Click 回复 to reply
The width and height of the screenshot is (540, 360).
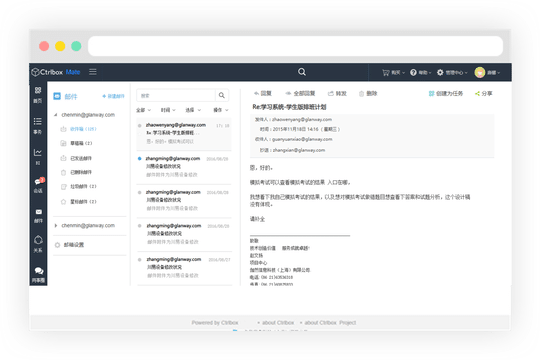point(263,93)
